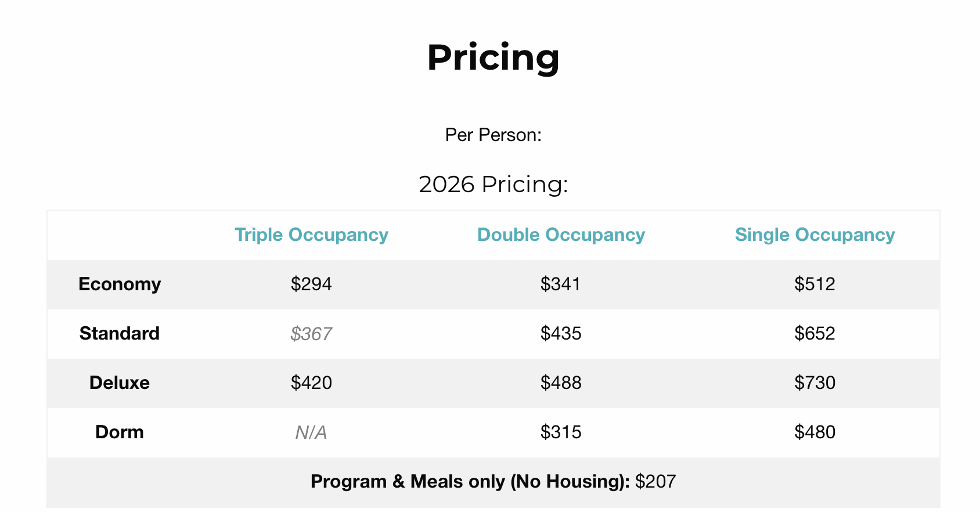Select the $652 Standard single price
The height and width of the screenshot is (512, 980).
tap(815, 333)
